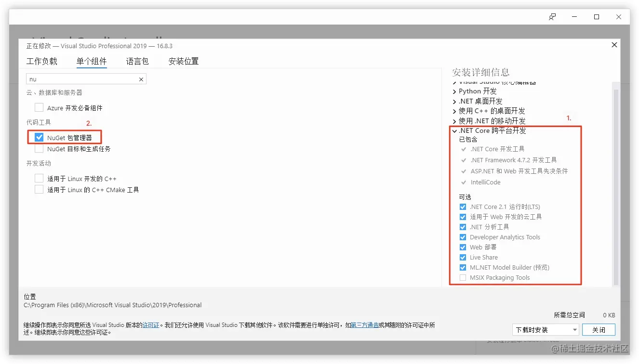639x364 pixels.
Task: Open the 第三方通告 link
Action: coord(365,325)
